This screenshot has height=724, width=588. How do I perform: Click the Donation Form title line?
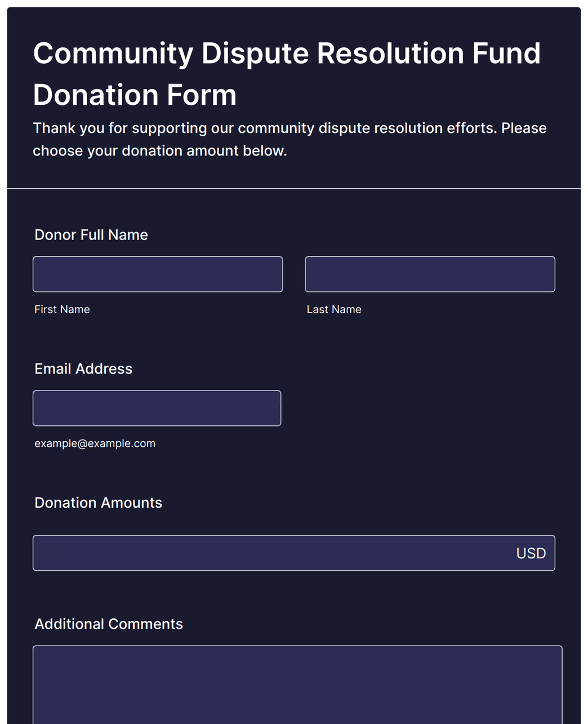(x=135, y=95)
